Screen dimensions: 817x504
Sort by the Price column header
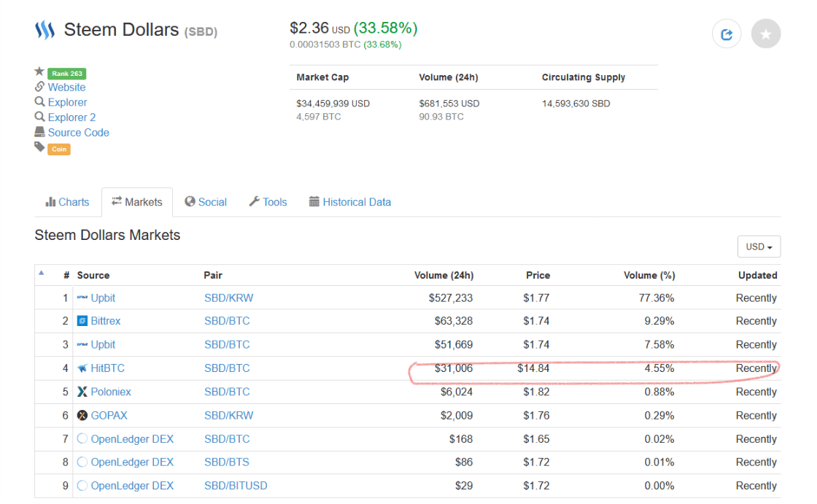pyautogui.click(x=538, y=275)
